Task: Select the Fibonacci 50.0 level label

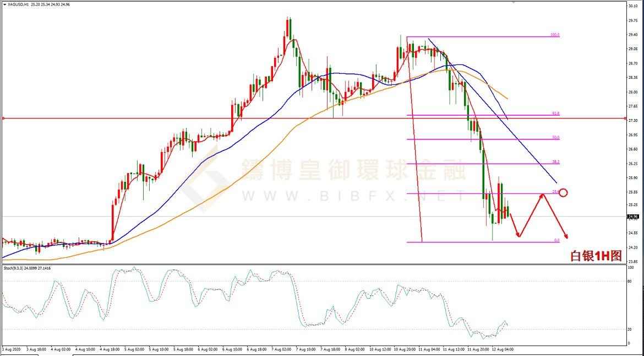Action: point(555,137)
